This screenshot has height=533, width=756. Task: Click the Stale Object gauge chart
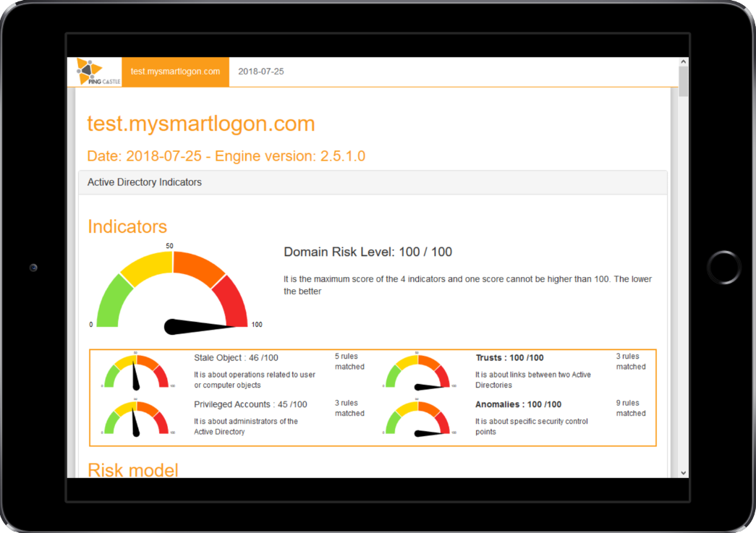[x=138, y=370]
